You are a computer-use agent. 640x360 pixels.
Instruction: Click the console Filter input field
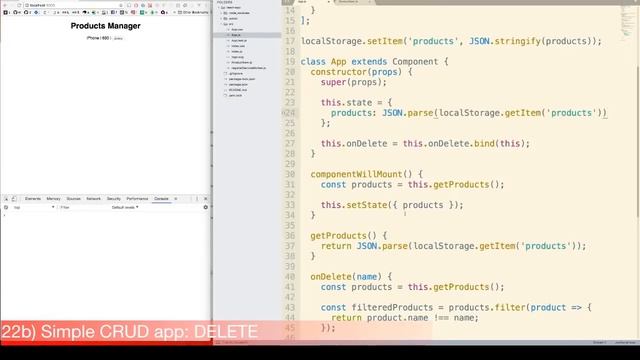click(x=84, y=207)
